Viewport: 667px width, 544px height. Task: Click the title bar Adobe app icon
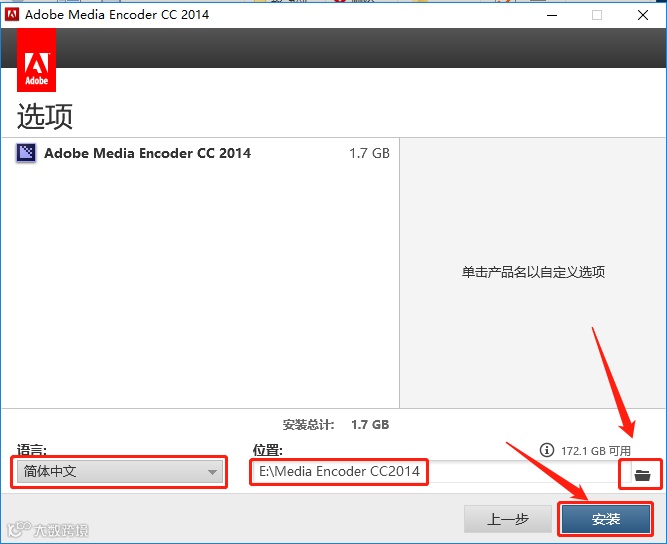click(x=12, y=14)
